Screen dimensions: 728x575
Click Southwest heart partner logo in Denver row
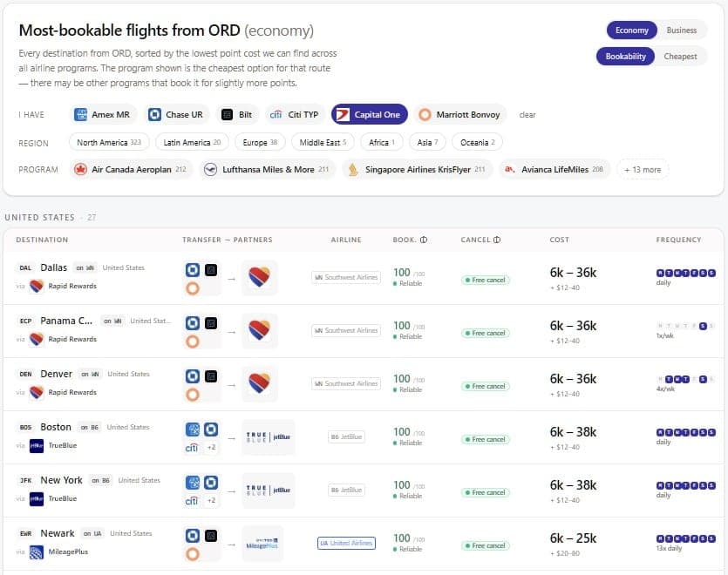click(260, 384)
